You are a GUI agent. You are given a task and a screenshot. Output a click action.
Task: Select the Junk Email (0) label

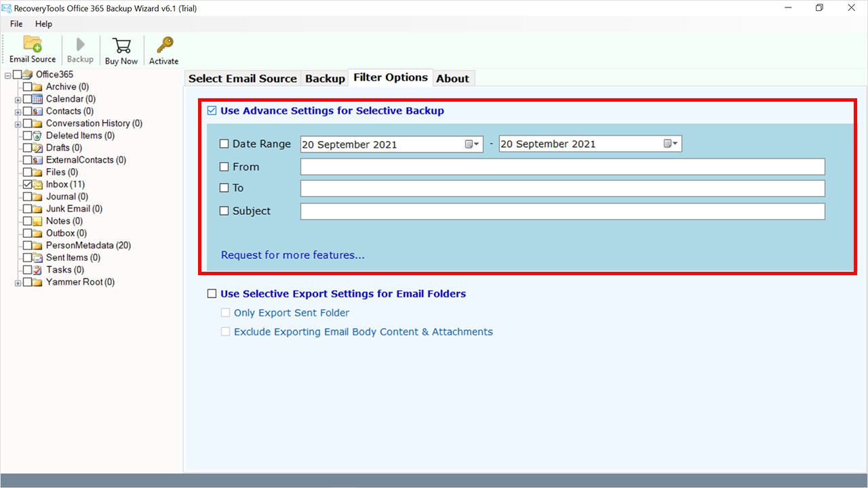click(75, 209)
